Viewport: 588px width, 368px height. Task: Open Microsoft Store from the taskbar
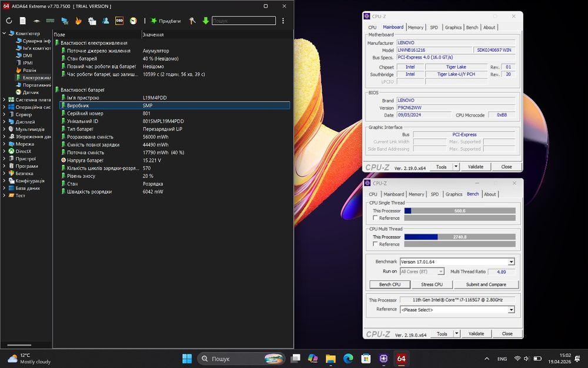[x=366, y=359]
